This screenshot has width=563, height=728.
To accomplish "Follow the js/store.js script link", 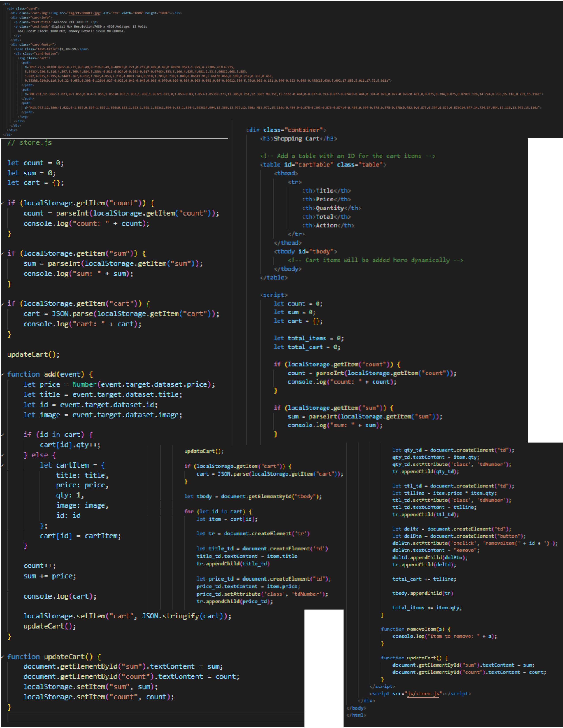I will [423, 694].
